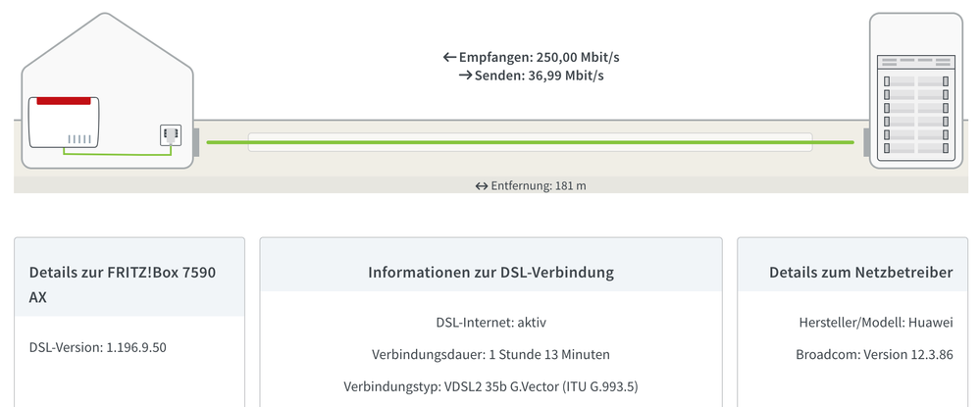The height and width of the screenshot is (407, 980).
Task: Click the Entfernung 181 m label
Action: pyautogui.click(x=539, y=185)
